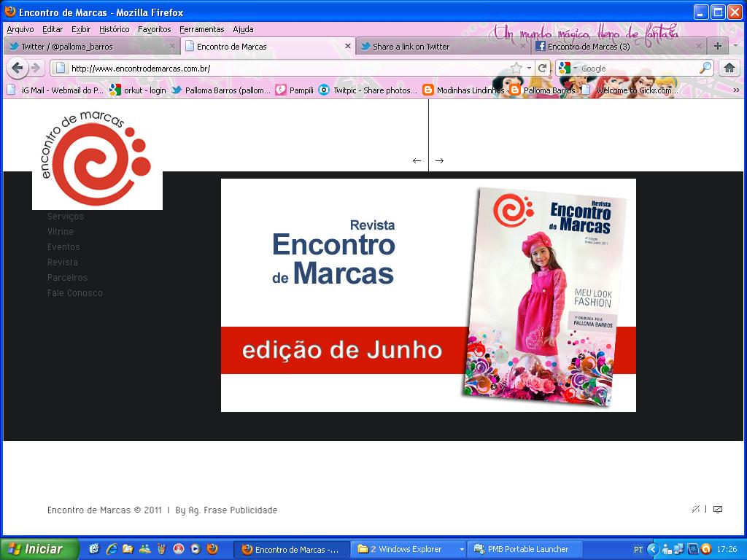Open the Revista site menu link
This screenshot has width=747, height=560.
(63, 262)
